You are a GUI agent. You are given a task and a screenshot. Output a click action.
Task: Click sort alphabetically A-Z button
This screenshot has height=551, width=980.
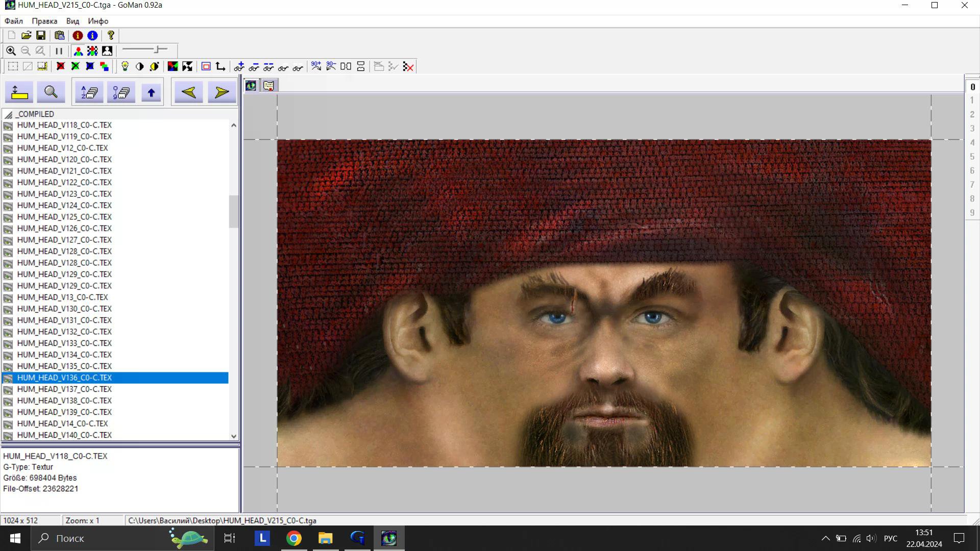pyautogui.click(x=89, y=92)
